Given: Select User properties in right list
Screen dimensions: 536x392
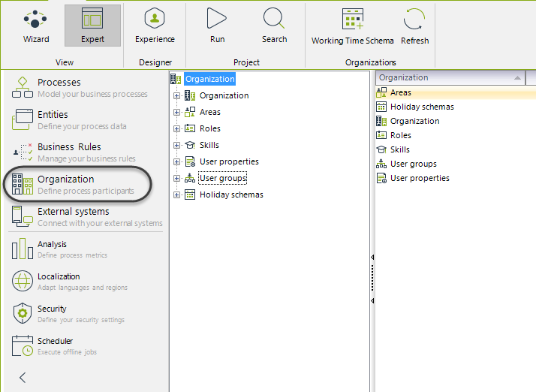Looking at the screenshot, I should [420, 178].
